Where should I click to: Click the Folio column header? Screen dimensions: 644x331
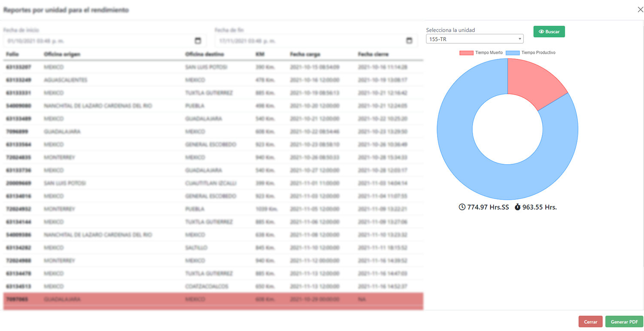point(12,54)
